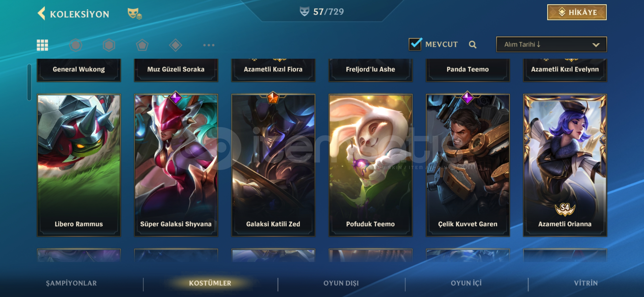Switch to the Oyun Dışı tab
This screenshot has width=644, height=297.
pyautogui.click(x=341, y=283)
